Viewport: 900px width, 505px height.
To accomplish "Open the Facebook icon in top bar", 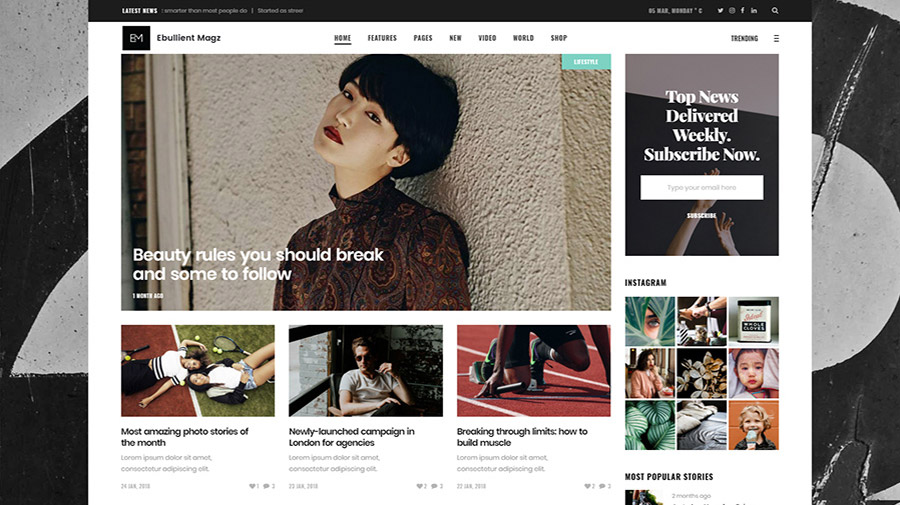I will tap(742, 10).
